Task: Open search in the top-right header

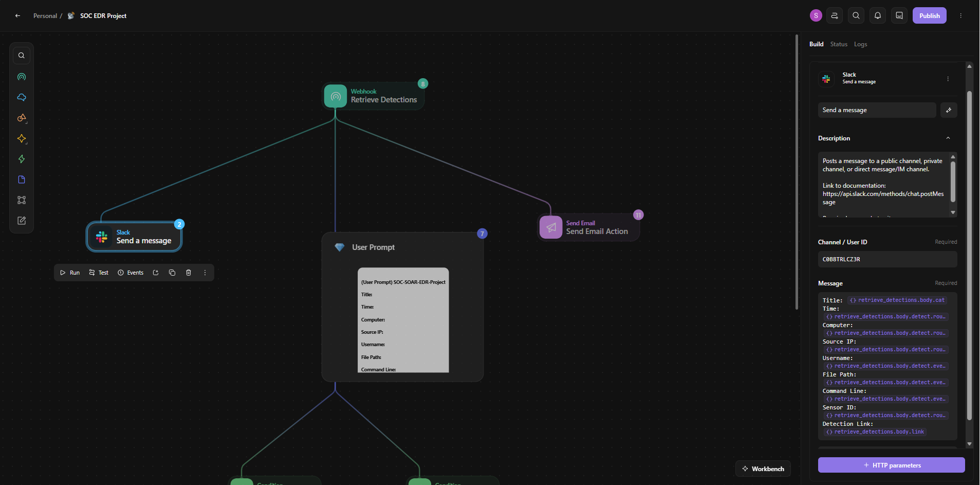Action: pyautogui.click(x=856, y=15)
